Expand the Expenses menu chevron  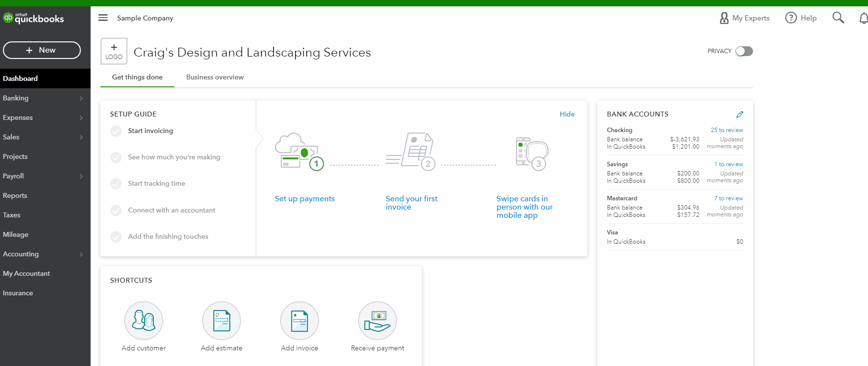[x=81, y=118]
